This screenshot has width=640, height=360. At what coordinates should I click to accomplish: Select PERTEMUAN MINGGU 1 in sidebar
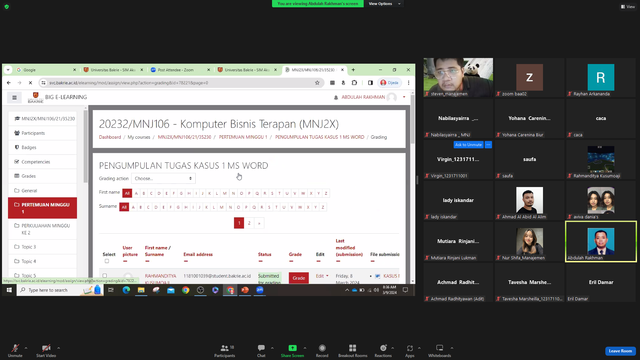pyautogui.click(x=42, y=208)
